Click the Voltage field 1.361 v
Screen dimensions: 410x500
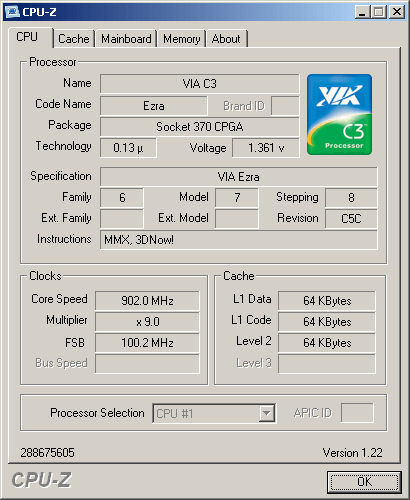pyautogui.click(x=266, y=148)
